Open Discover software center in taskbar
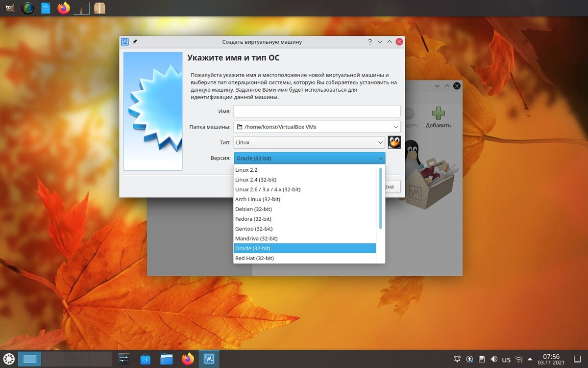This screenshot has height=368, width=588. click(146, 359)
